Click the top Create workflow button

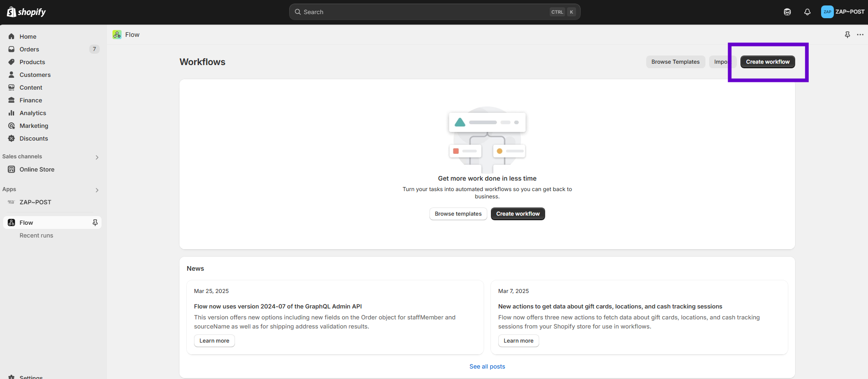[x=767, y=62]
